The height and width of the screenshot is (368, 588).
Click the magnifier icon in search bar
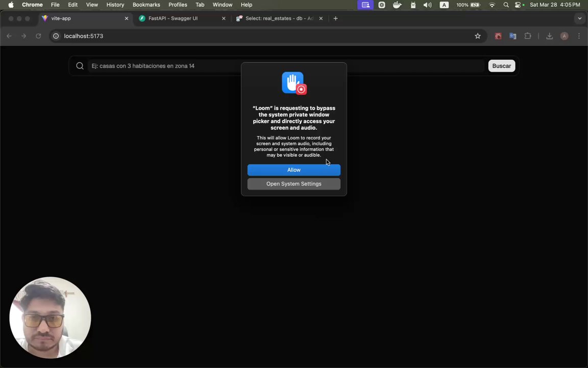pyautogui.click(x=80, y=66)
